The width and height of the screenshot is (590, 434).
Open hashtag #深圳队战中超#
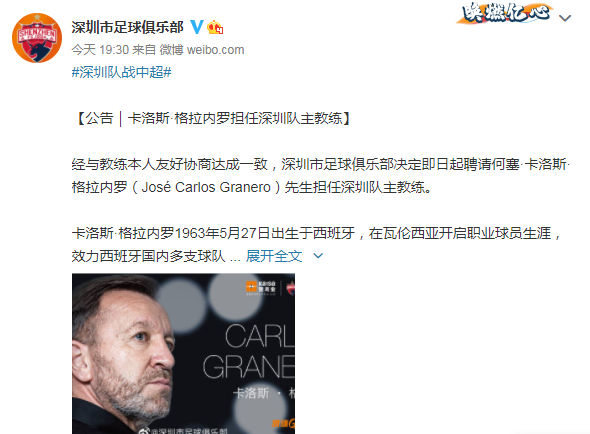click(x=122, y=72)
